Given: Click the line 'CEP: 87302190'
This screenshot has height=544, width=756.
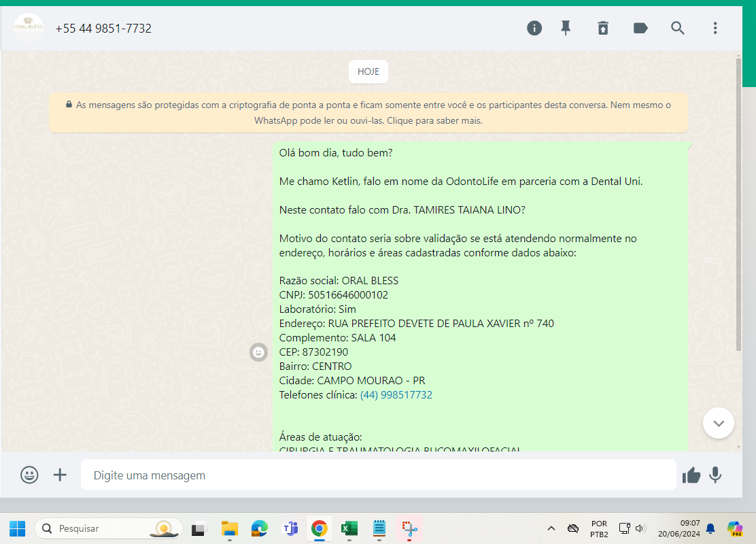Looking at the screenshot, I should click(313, 352).
